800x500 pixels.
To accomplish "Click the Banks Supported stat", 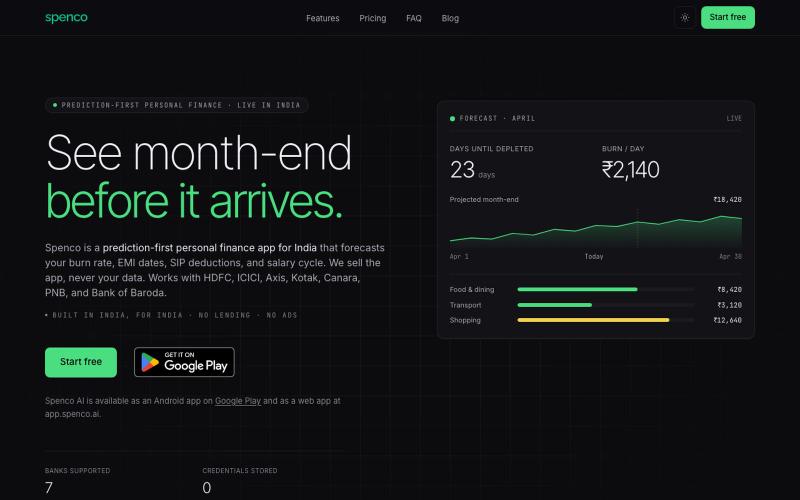I will 78,480.
